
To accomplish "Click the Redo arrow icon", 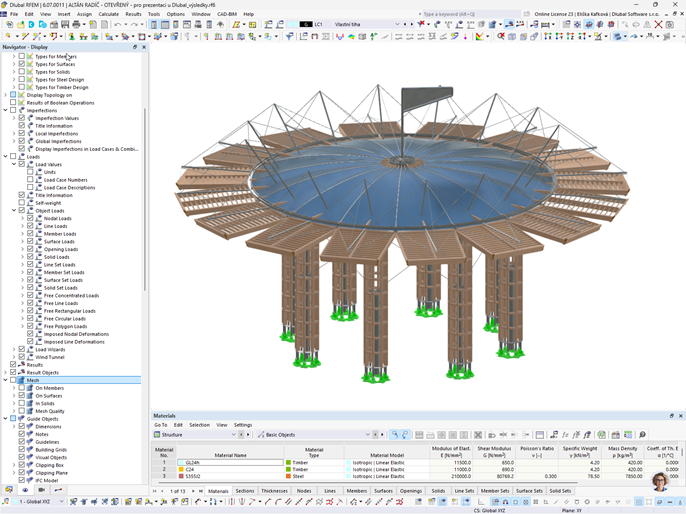I will pyautogui.click(x=134, y=24).
